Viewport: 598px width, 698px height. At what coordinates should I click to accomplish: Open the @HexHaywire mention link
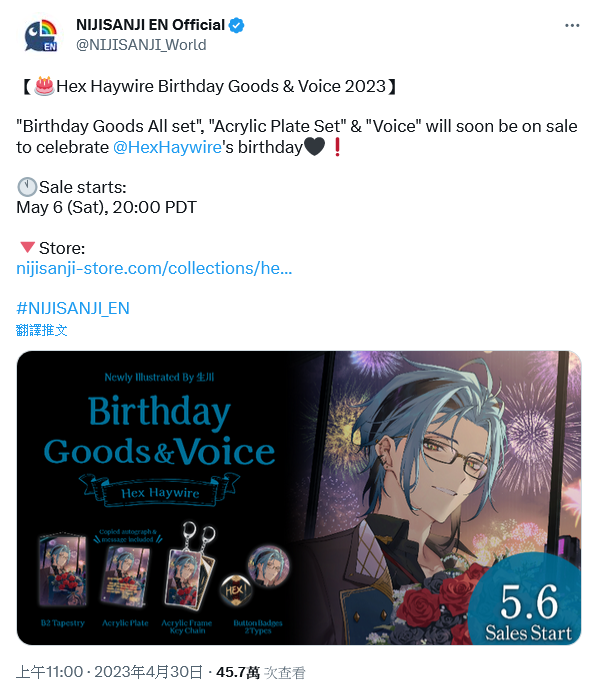[167, 147]
